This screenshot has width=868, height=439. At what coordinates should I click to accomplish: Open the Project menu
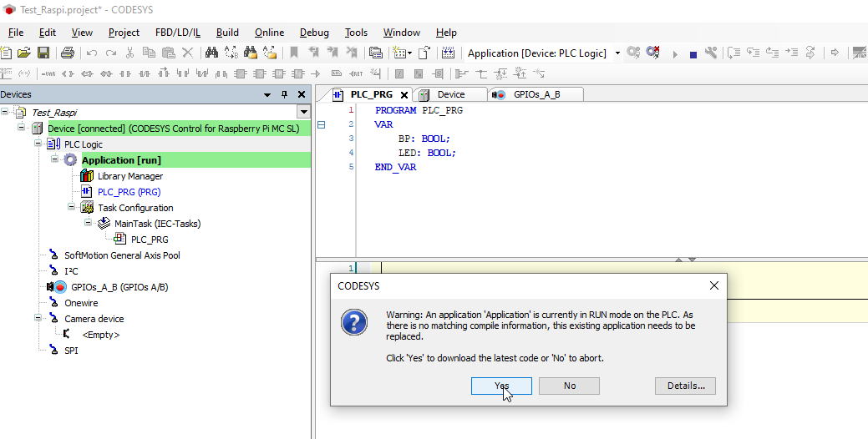[124, 33]
